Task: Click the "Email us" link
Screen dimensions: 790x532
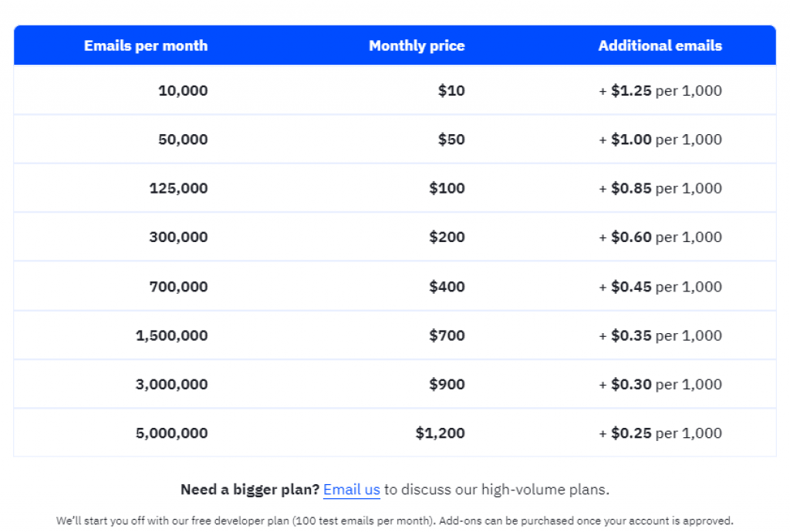Action: [x=351, y=490]
